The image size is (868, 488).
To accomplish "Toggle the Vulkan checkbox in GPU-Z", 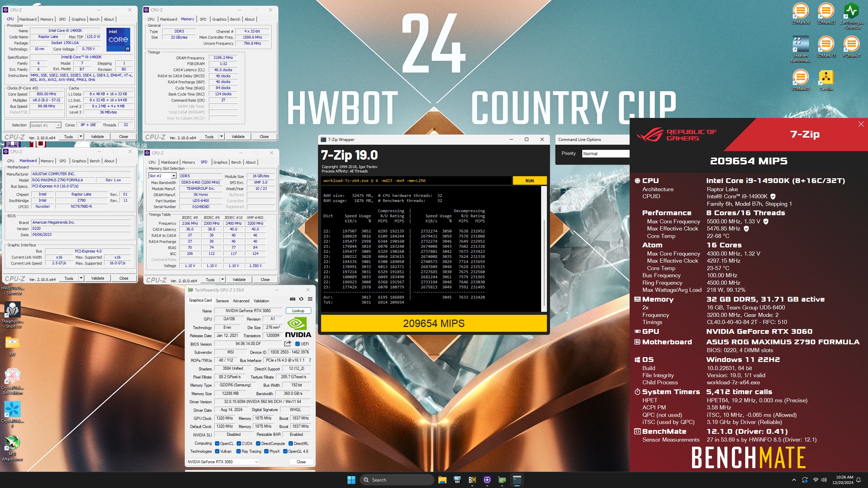I will click(x=217, y=451).
